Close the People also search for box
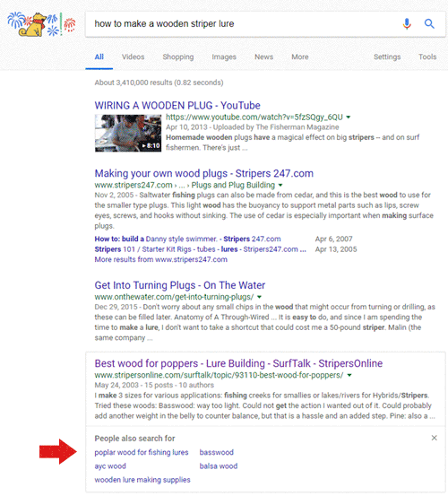Viewport: 448px width, 496px height. [434, 438]
